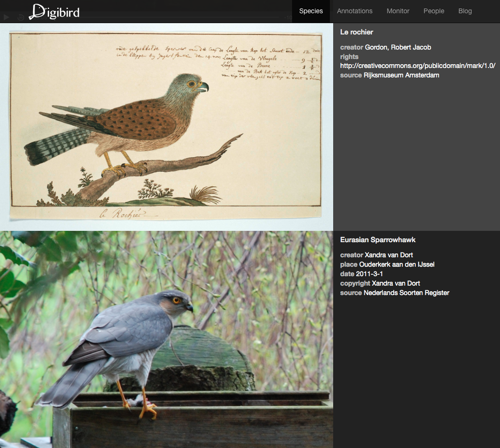Screen dimensions: 500x448
Task: Open the People tab
Action: pos(434,11)
